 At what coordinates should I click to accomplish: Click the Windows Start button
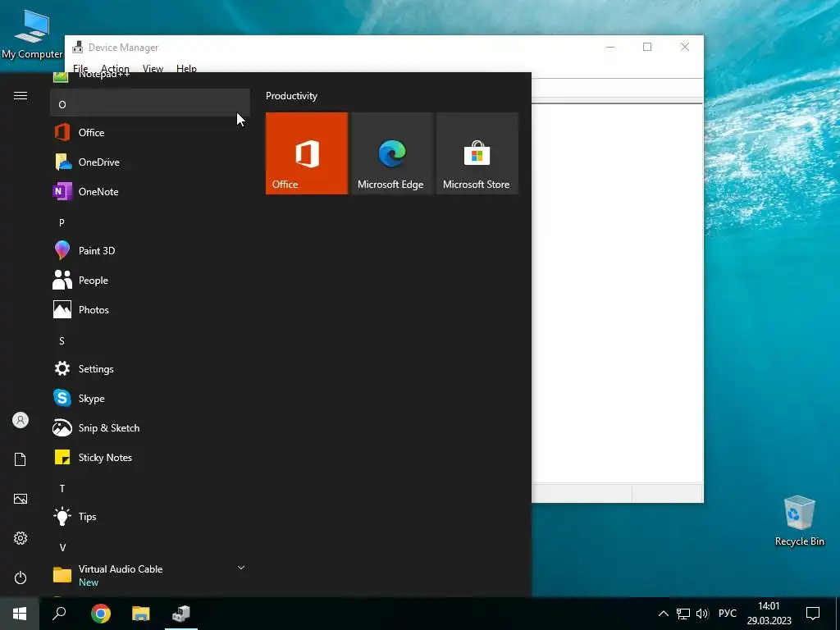20,614
